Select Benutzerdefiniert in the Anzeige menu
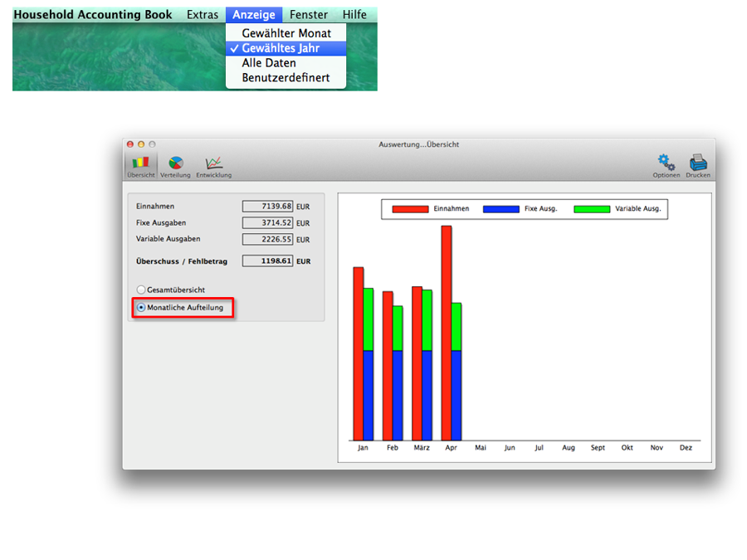 coord(286,78)
